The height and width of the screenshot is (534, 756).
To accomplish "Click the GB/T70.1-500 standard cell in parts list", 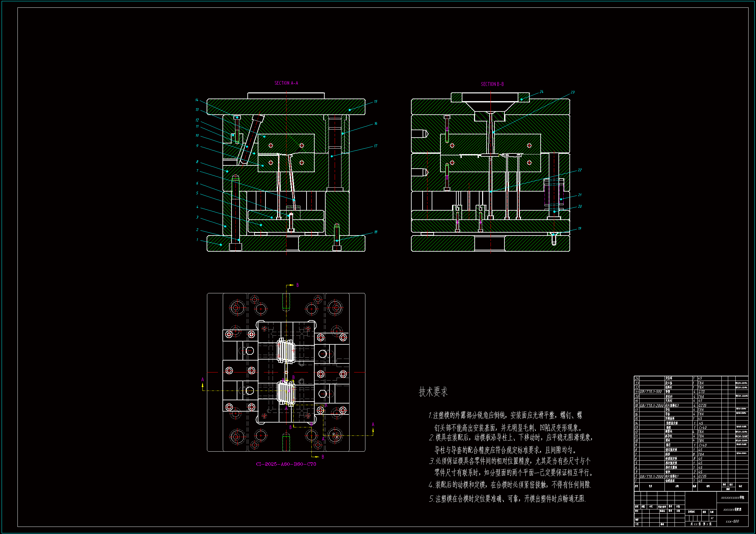I will pos(651,392).
